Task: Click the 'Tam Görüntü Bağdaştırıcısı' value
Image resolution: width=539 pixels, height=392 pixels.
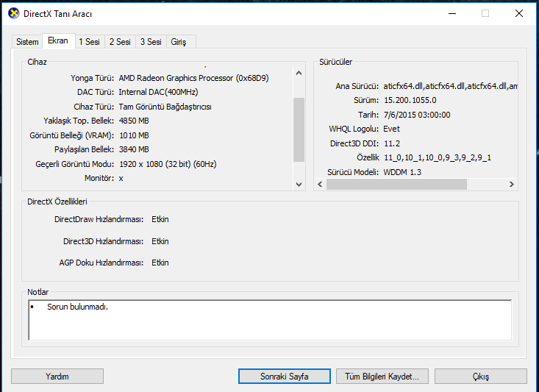Action: coord(165,107)
